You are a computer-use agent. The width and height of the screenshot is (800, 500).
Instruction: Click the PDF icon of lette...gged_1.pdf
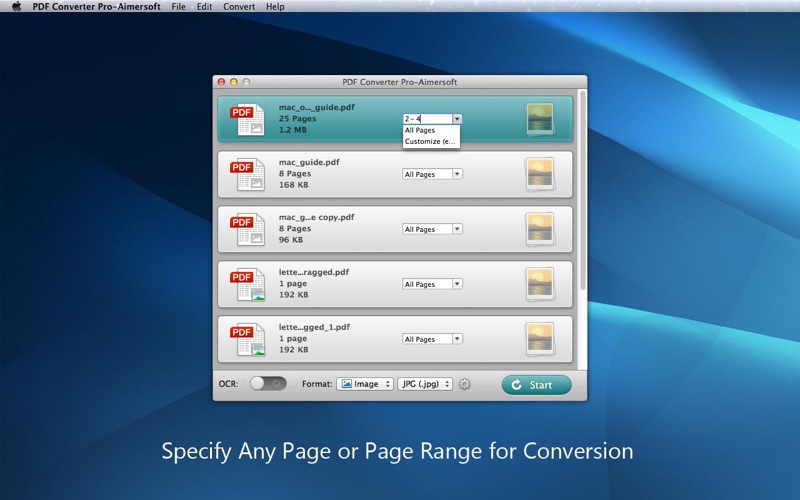coord(246,340)
